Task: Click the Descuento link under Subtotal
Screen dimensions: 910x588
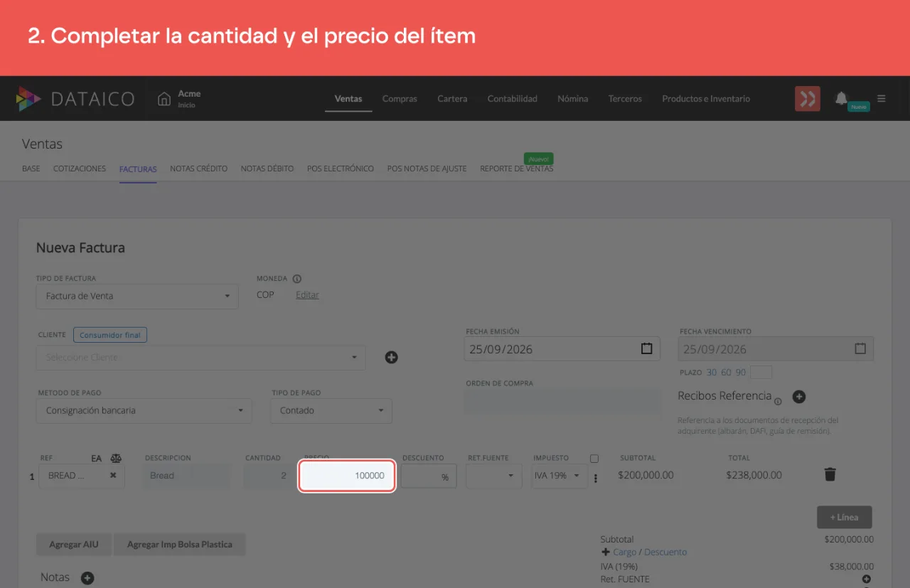Action: [665, 552]
